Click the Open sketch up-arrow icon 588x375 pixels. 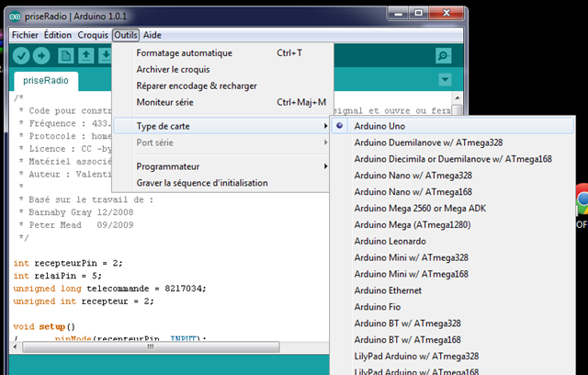(x=85, y=56)
